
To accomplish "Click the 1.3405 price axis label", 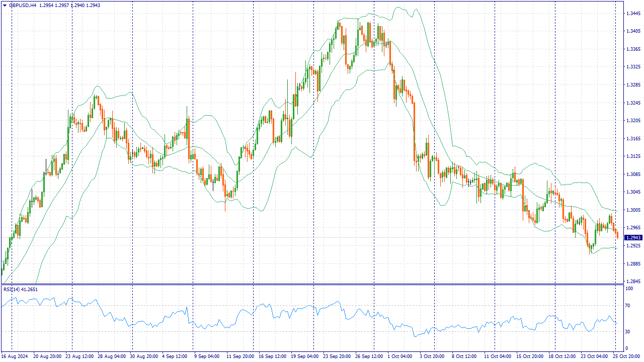I will click(x=633, y=31).
